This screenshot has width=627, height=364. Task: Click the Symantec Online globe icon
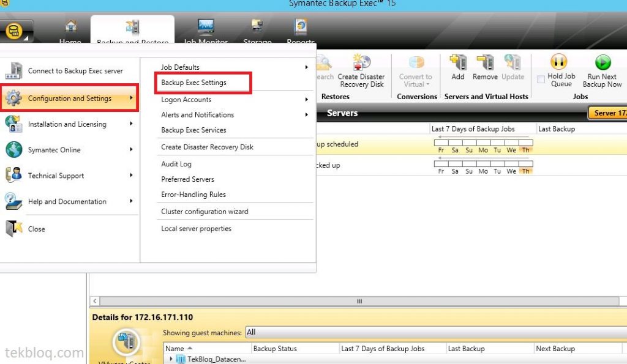(13, 150)
